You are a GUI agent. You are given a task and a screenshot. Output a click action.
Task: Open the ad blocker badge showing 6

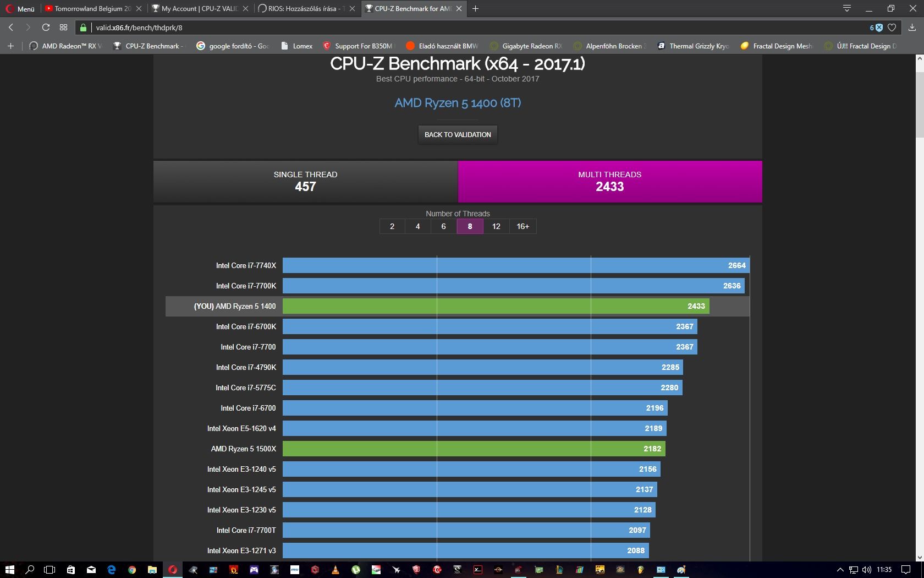tap(876, 28)
